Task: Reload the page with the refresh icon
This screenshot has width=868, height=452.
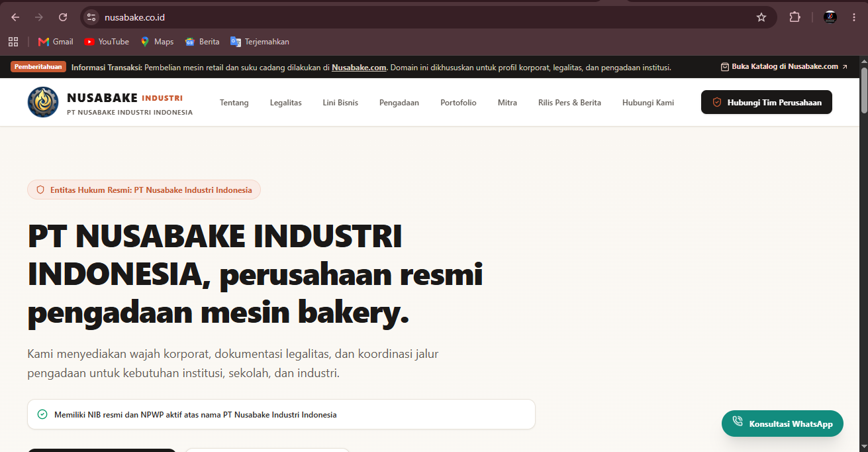Action: point(63,17)
